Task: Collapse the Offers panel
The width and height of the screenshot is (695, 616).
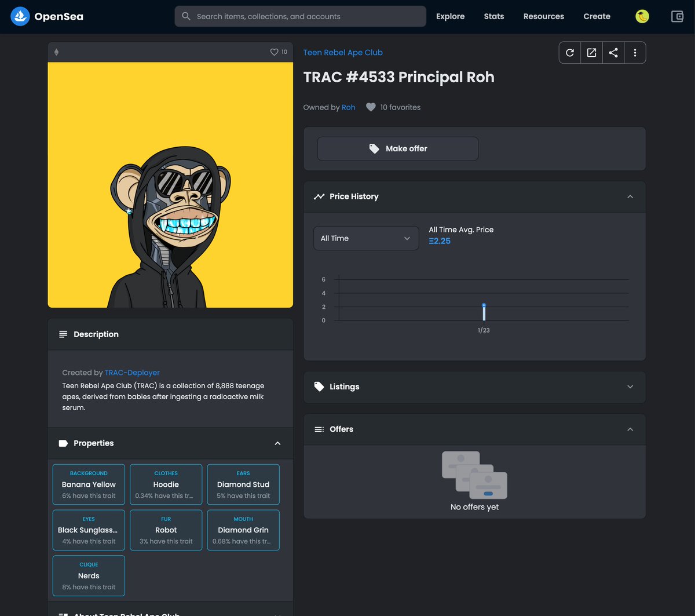Action: (x=630, y=429)
